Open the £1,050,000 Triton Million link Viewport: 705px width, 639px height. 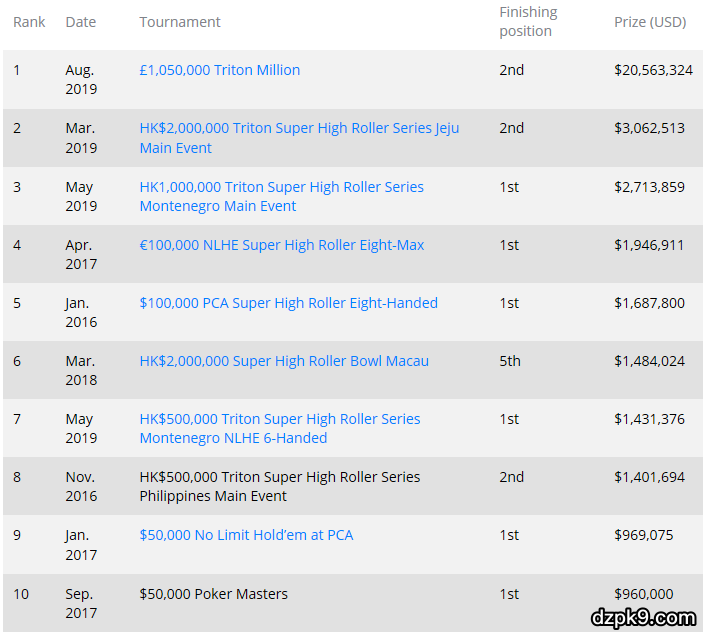(x=220, y=70)
